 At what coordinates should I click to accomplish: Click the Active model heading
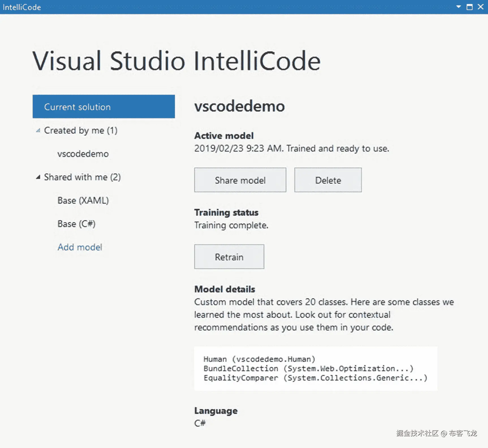(x=224, y=136)
